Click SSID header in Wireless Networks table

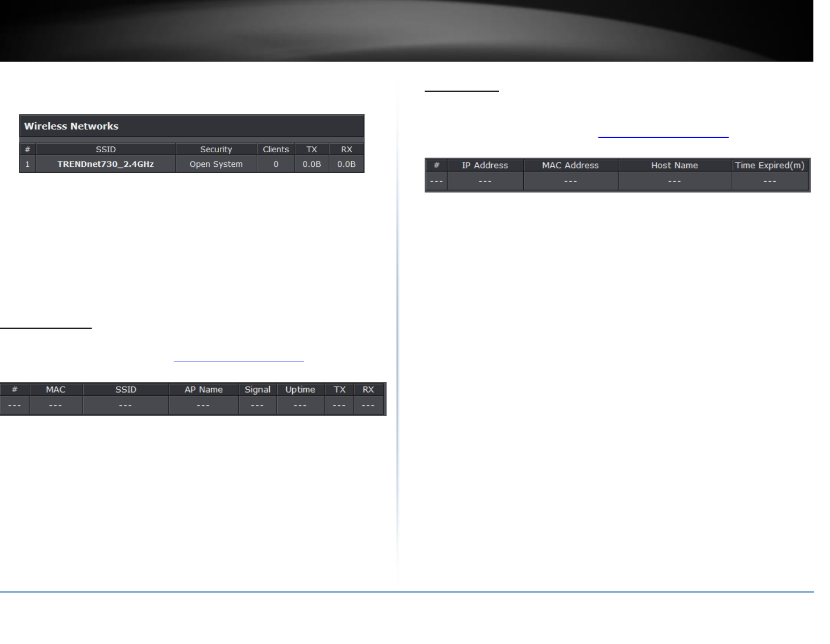[x=106, y=149]
